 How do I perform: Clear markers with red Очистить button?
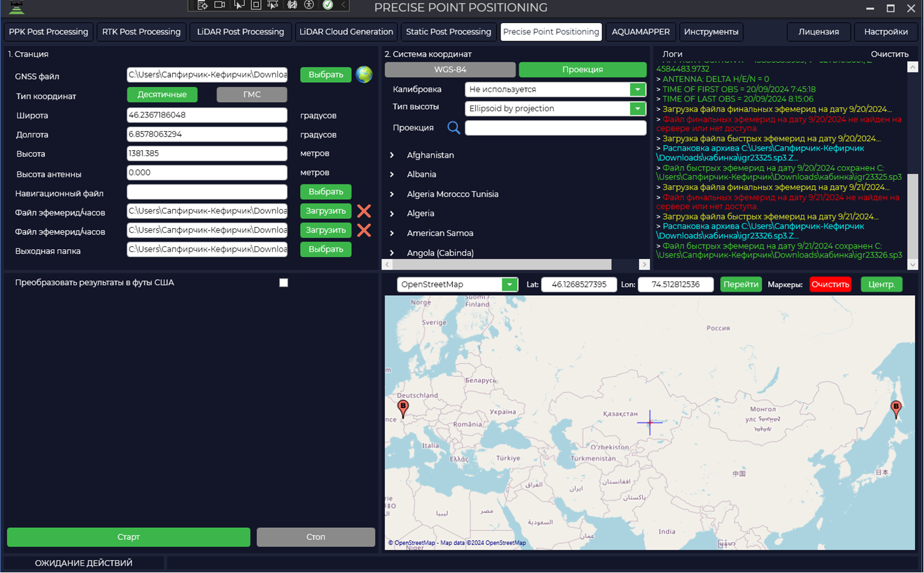831,285
